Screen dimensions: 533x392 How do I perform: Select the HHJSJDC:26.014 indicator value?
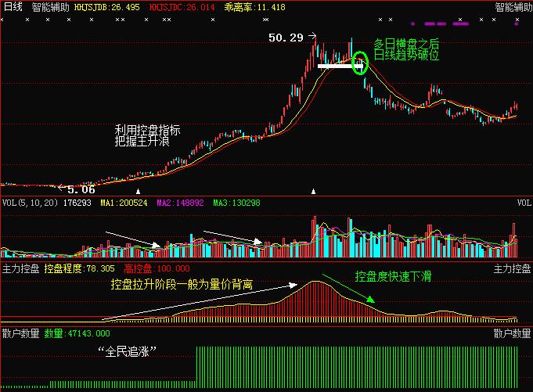[182, 7]
